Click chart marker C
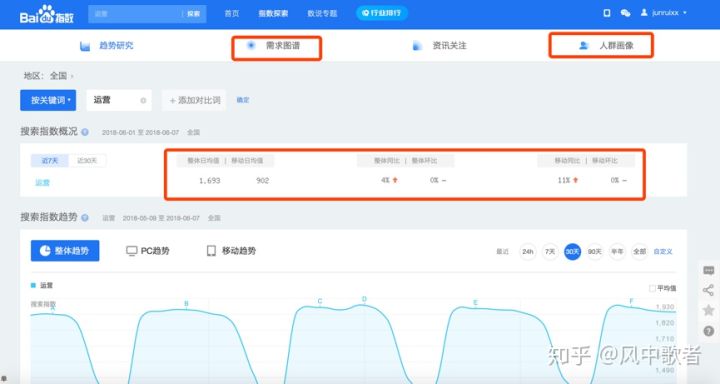This screenshot has width=720, height=384. click(x=320, y=301)
